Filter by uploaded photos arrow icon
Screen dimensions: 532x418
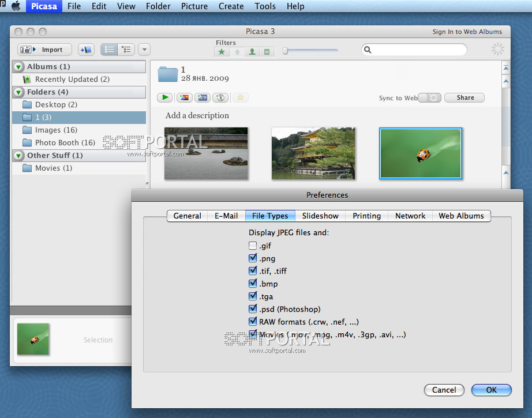pos(237,51)
